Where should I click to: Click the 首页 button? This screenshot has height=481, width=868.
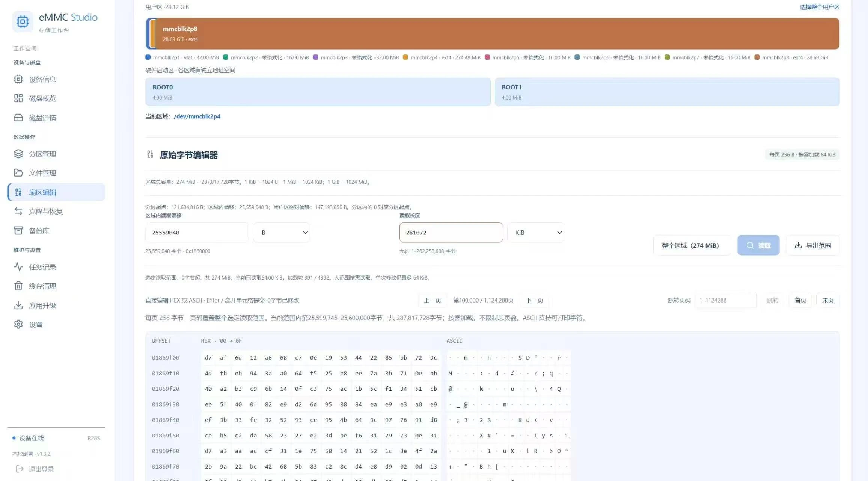(800, 300)
